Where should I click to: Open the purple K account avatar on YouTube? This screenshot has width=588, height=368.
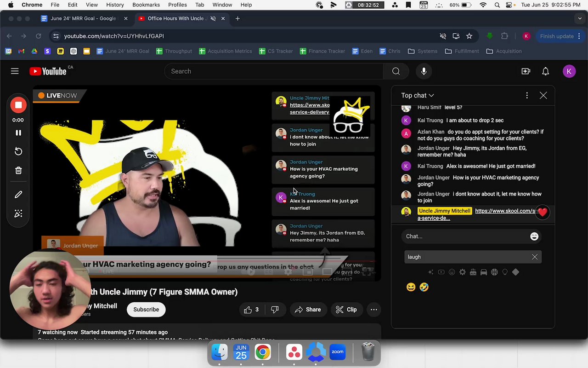569,71
